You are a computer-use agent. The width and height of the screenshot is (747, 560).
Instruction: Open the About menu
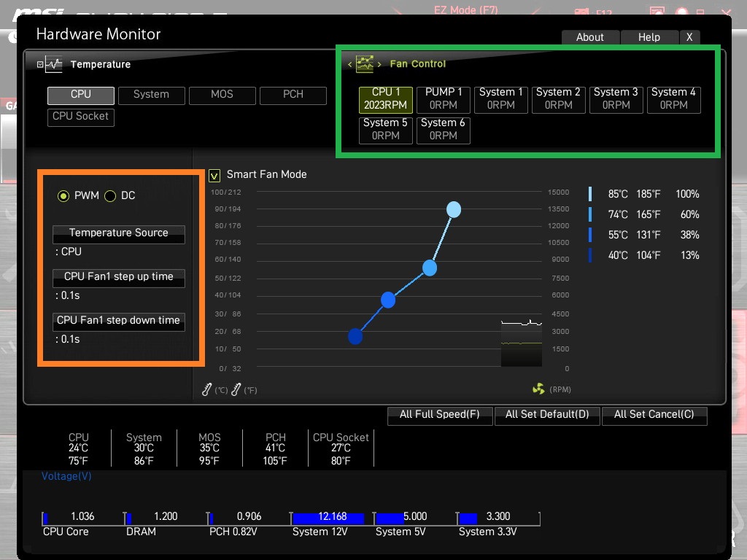click(x=590, y=37)
